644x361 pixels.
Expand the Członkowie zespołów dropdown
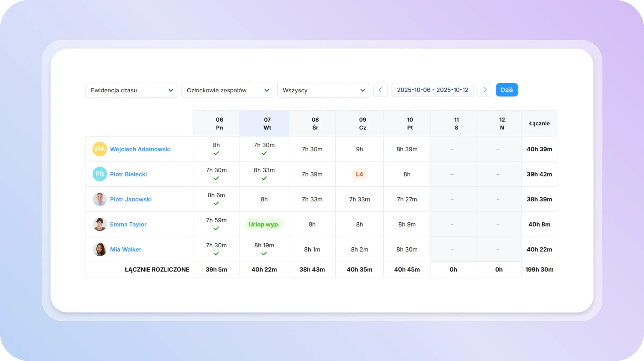(x=227, y=90)
